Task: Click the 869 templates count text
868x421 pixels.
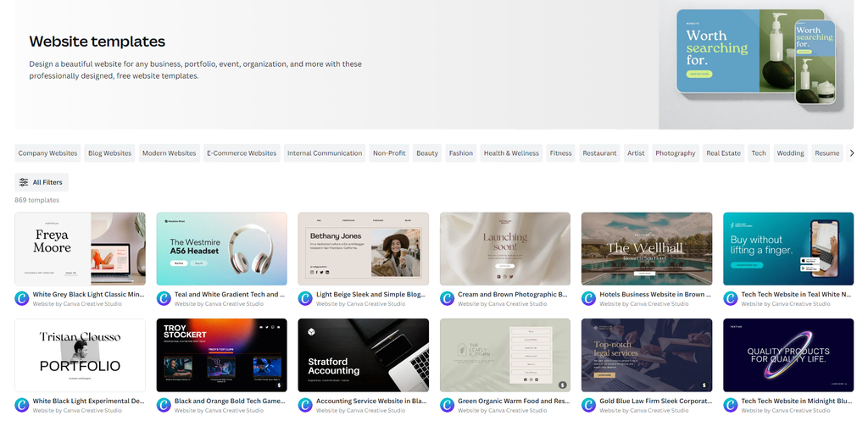Action: coord(37,200)
